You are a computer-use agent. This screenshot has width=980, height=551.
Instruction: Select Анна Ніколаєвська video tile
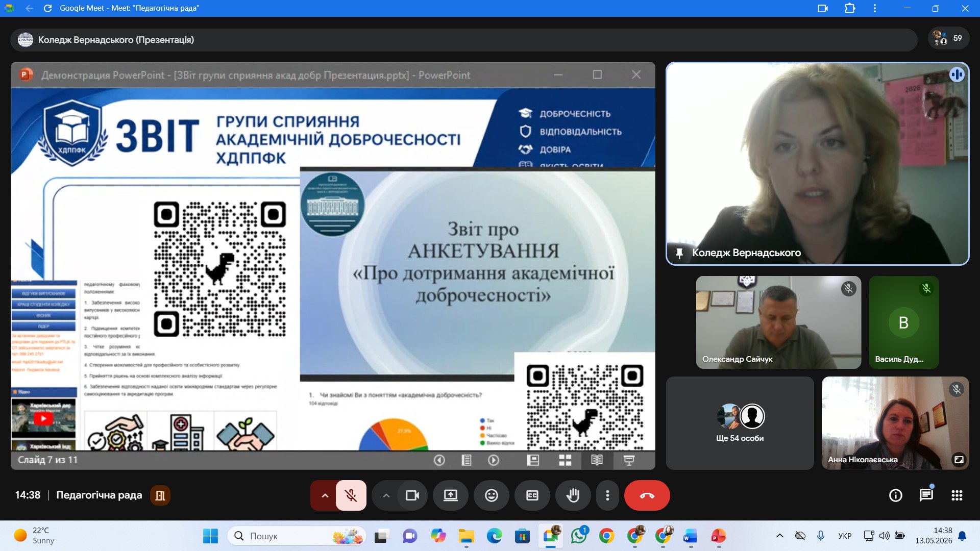point(895,423)
